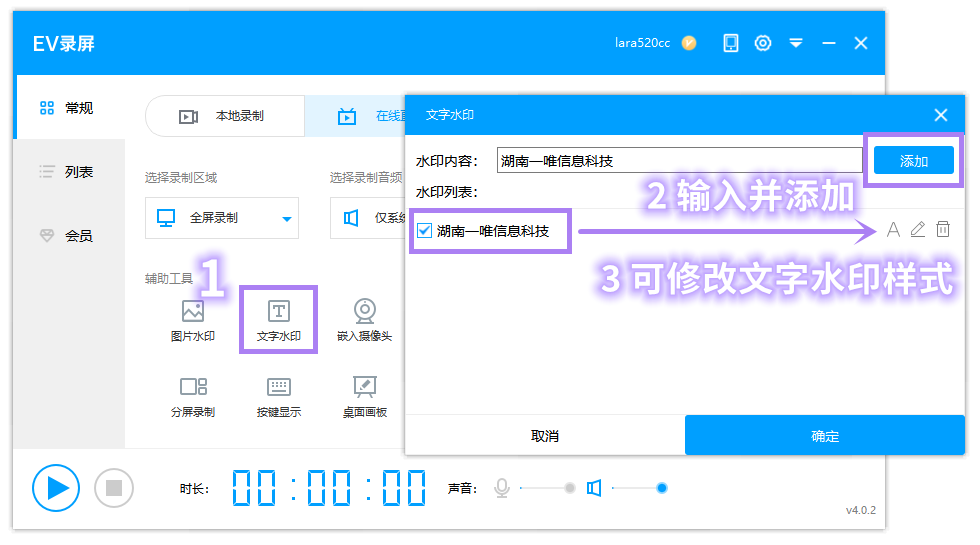
Task: Open the settings gear in title bar
Action: (x=763, y=43)
